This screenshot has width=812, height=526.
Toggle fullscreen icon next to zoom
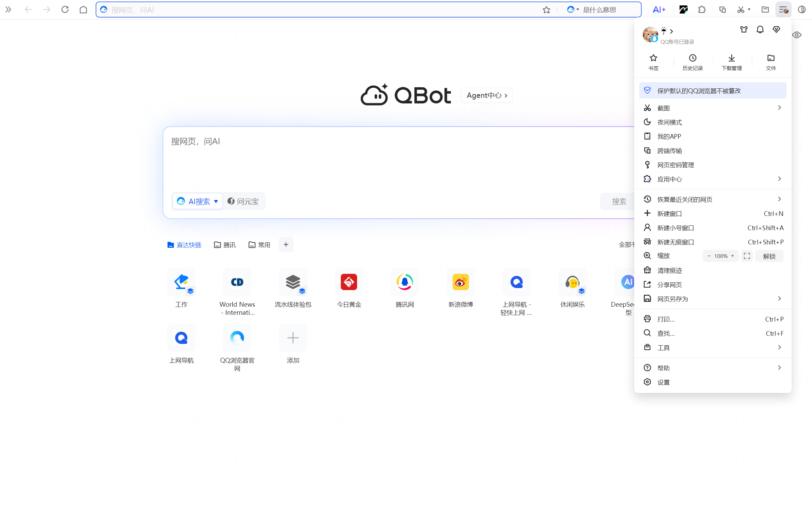coord(747,256)
